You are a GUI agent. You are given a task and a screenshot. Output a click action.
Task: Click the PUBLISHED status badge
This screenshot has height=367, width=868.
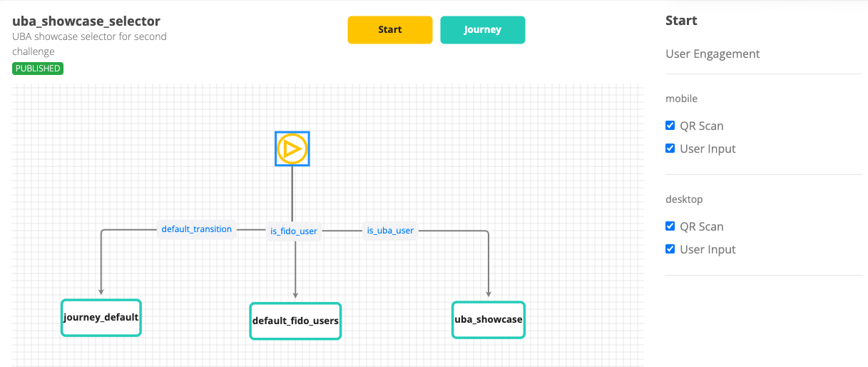tap(38, 69)
